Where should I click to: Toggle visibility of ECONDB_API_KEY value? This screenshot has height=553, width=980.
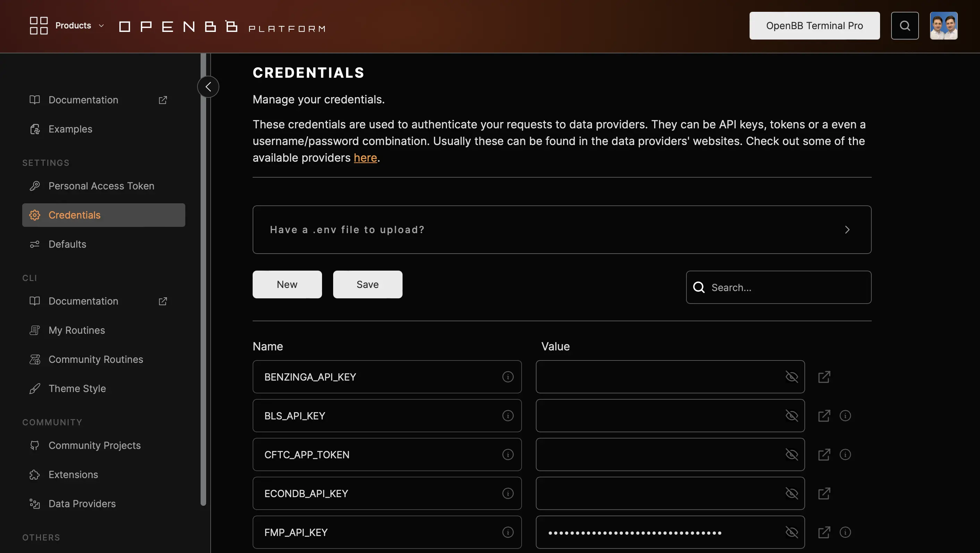point(792,493)
